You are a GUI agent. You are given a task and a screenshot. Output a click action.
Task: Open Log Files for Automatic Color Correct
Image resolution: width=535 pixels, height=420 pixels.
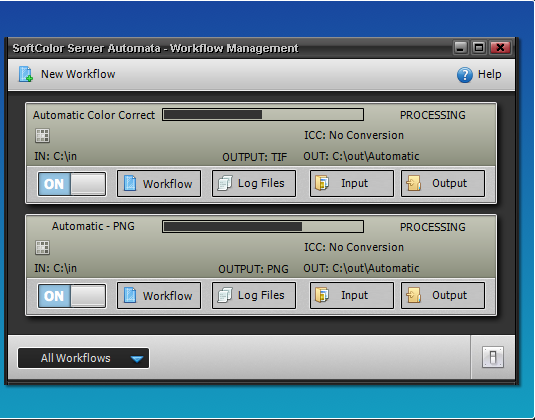click(254, 184)
